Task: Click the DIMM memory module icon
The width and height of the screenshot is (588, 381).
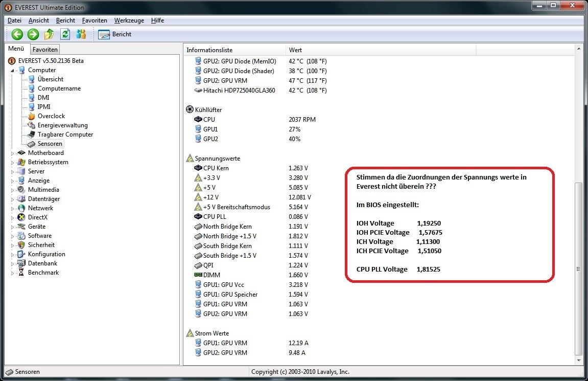Action: [198, 275]
